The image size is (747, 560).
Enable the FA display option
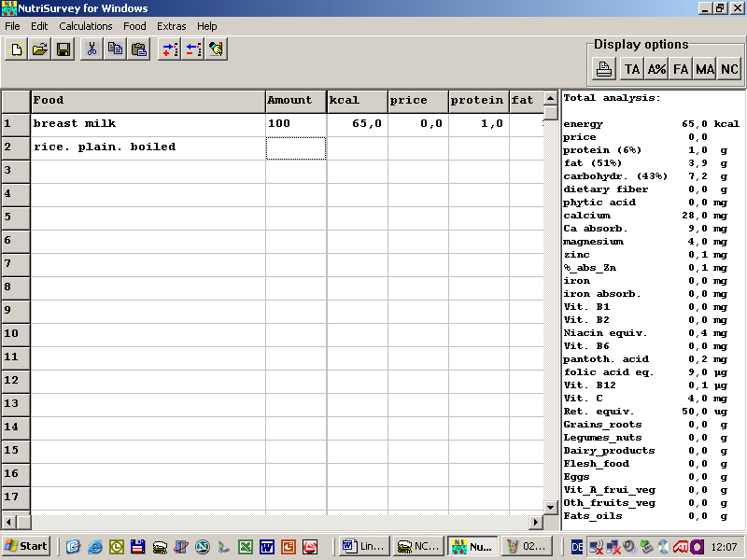[x=681, y=69]
